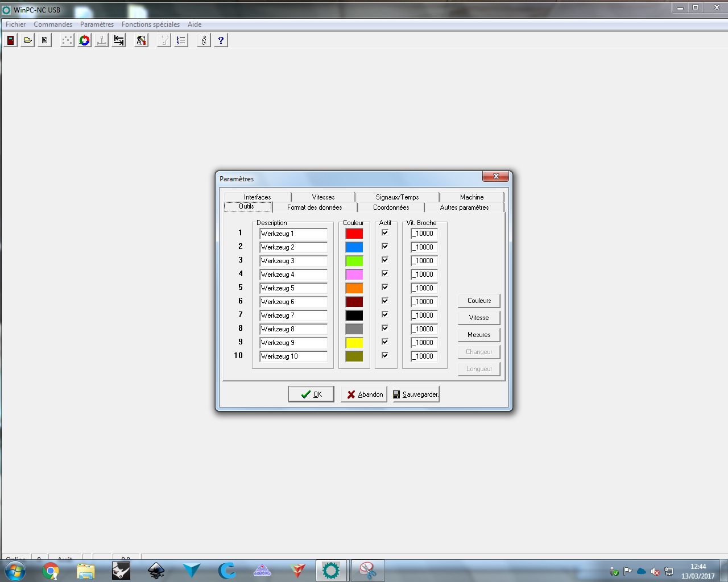Screen dimensions: 728x582
Task: Click the spindle speed field for tool 2
Action: click(x=424, y=247)
